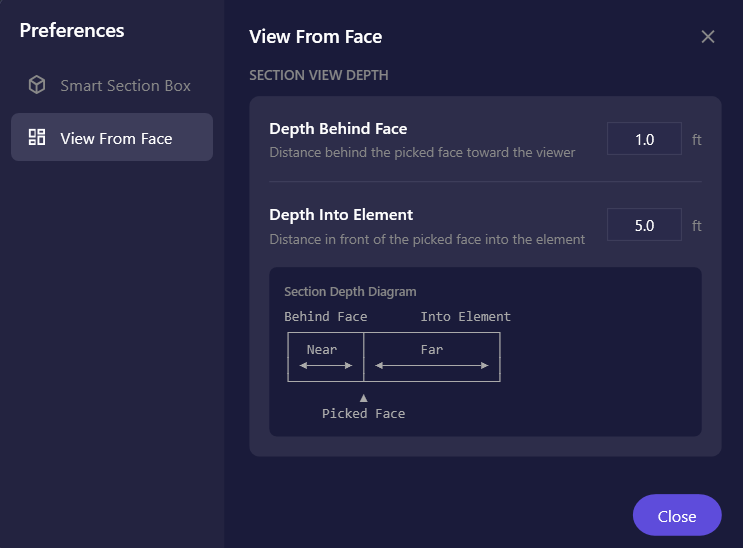Viewport: 743px width, 548px height.
Task: Click the 'Distance in front of the picked face' description
Action: (427, 239)
